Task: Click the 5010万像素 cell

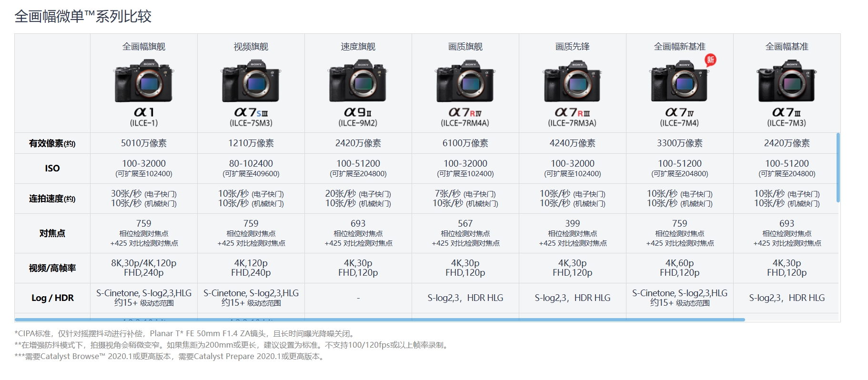Action: (144, 143)
